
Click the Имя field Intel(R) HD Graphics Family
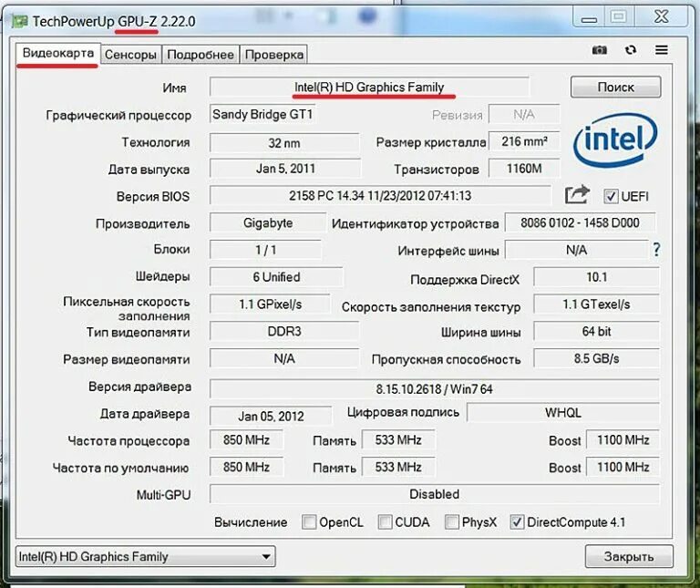(369, 87)
